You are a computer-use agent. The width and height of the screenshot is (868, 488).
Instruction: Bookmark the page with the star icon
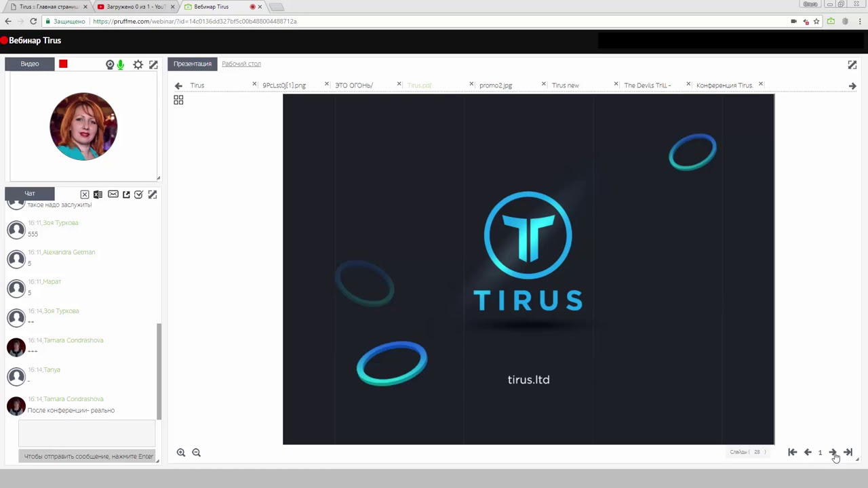tap(816, 21)
